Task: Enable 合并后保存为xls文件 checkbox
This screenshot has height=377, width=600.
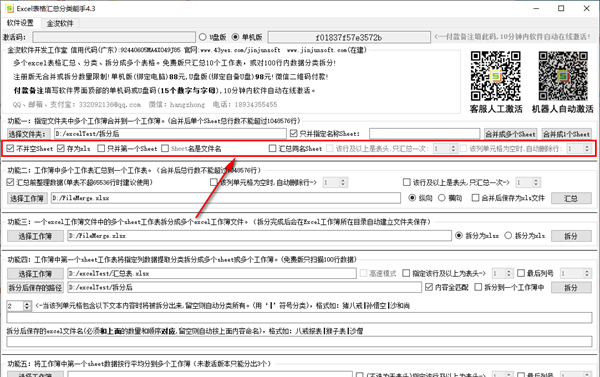Action: coord(475,198)
